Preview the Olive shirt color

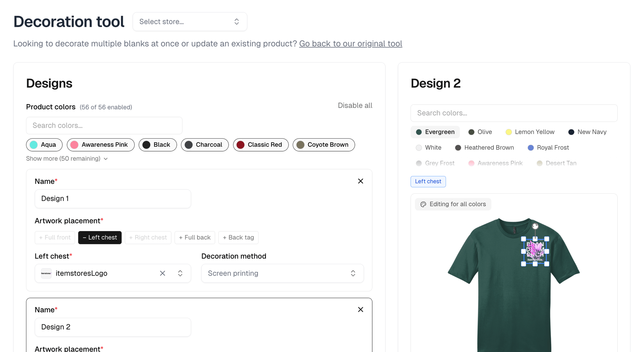pyautogui.click(x=480, y=132)
